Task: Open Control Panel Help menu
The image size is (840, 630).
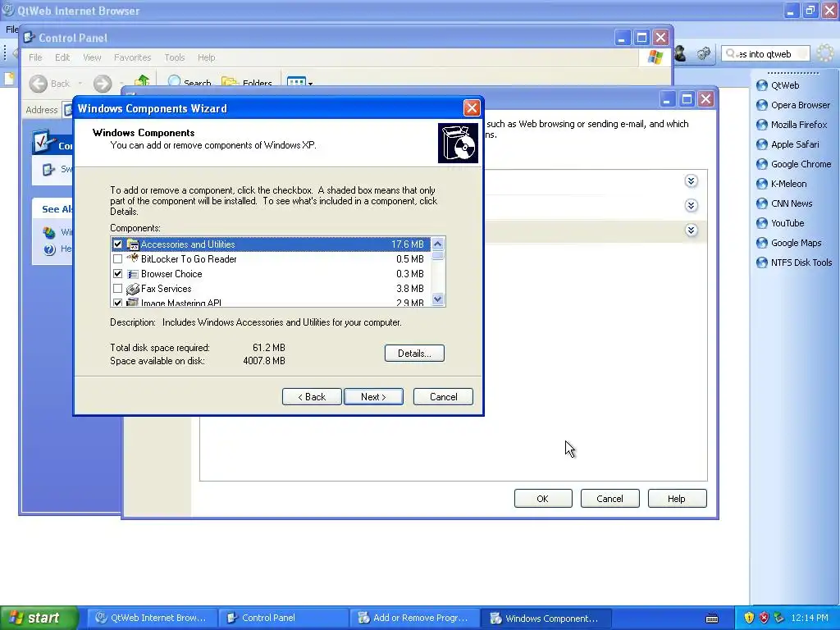Action: (x=206, y=57)
